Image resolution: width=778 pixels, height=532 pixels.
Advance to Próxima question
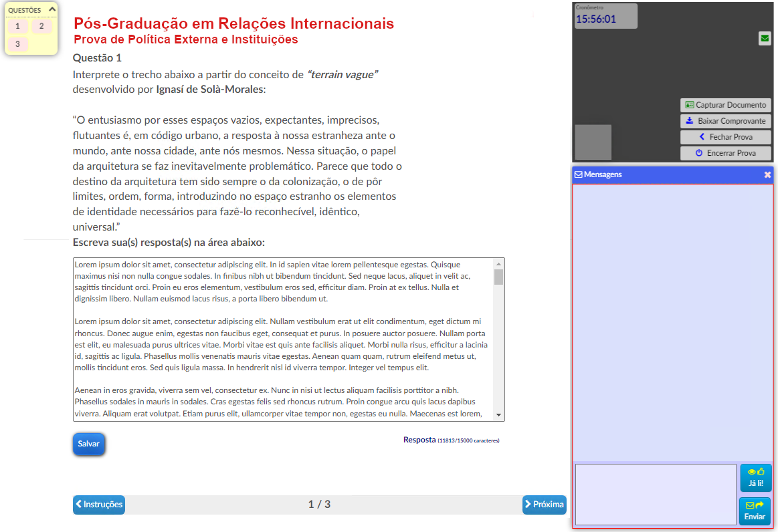click(544, 505)
